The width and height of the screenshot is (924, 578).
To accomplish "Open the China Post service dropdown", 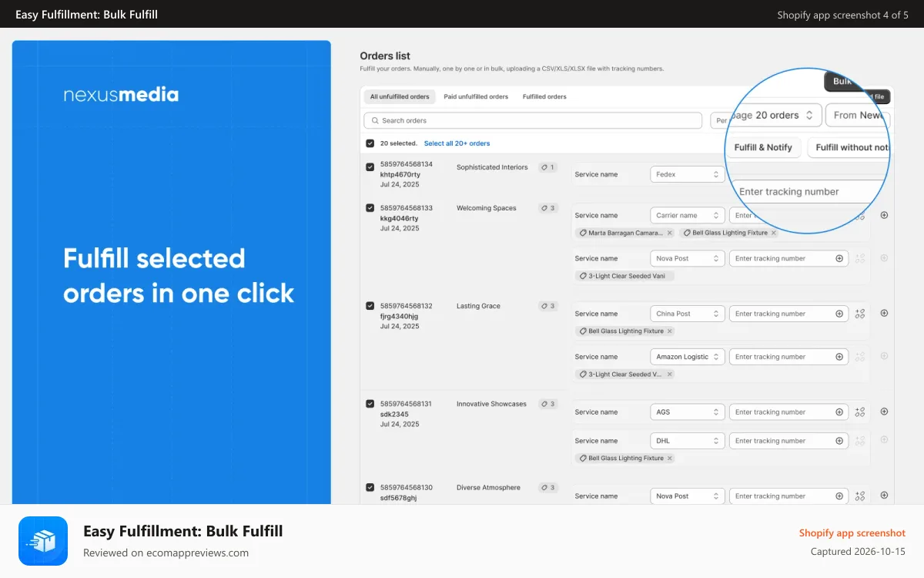I will tap(688, 314).
